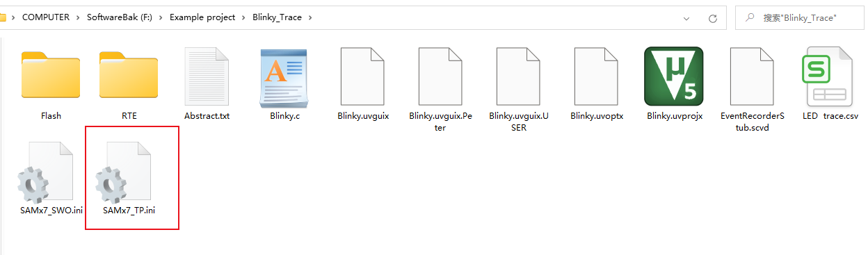Image resolution: width=868 pixels, height=255 pixels.
Task: Refresh the current folder view
Action: [712, 18]
